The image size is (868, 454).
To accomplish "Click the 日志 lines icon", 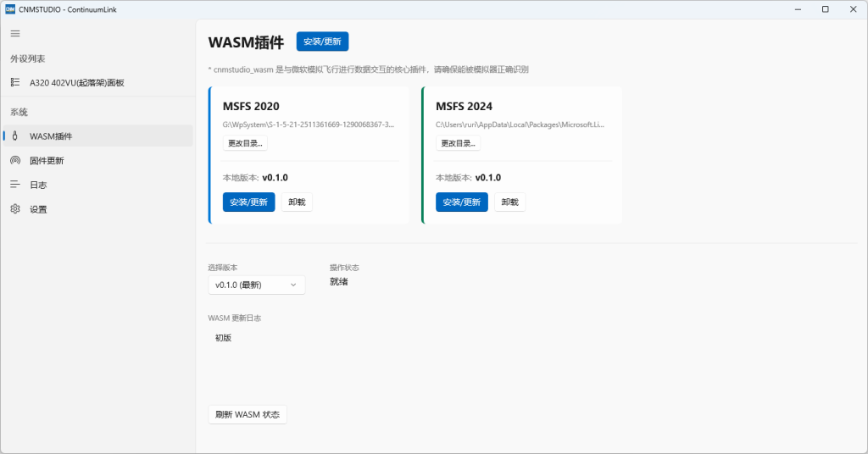I will [x=15, y=185].
